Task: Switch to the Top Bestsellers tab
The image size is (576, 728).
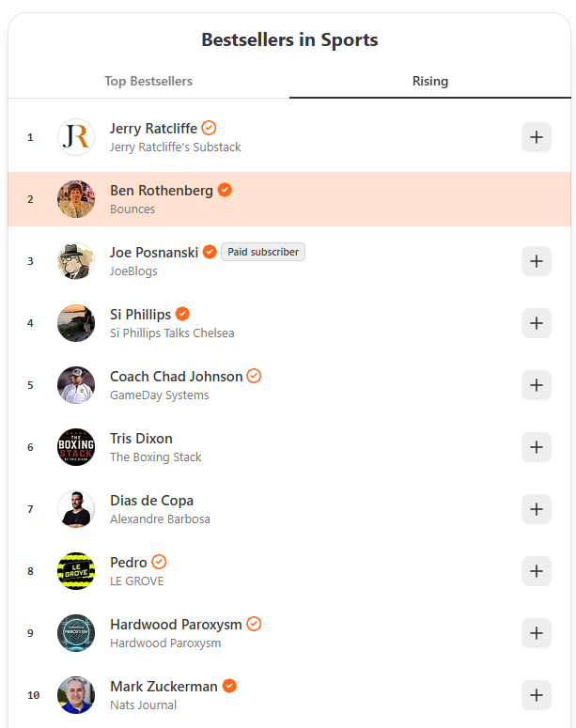Action: click(148, 81)
